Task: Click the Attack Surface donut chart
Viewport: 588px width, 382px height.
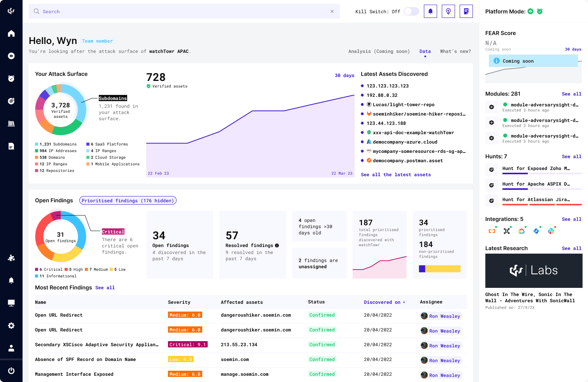Action: [61, 110]
